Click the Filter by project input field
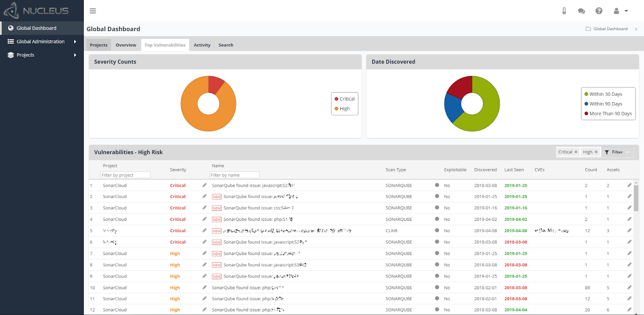This screenshot has height=315, width=644. click(x=125, y=175)
